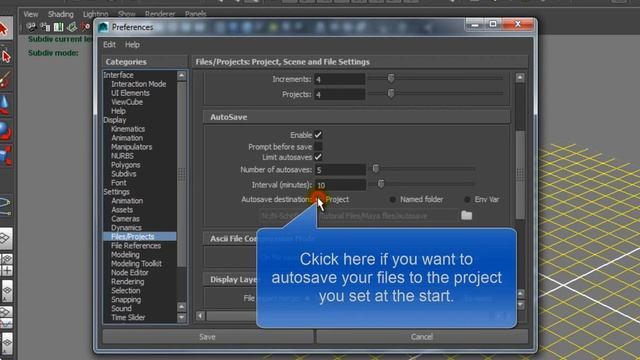Adjust the Projects slider handle
The height and width of the screenshot is (360, 640).
point(391,93)
